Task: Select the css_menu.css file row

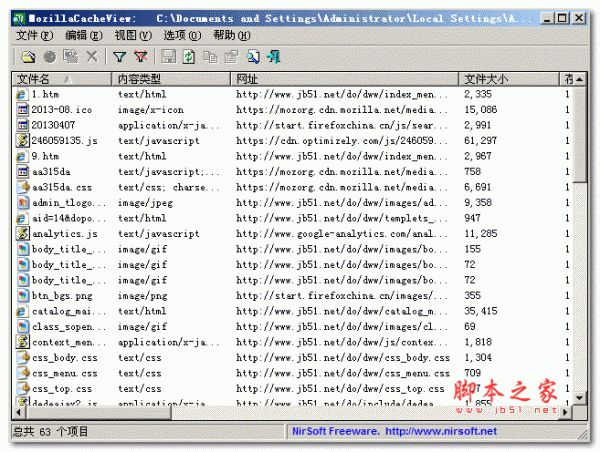Action: point(293,373)
